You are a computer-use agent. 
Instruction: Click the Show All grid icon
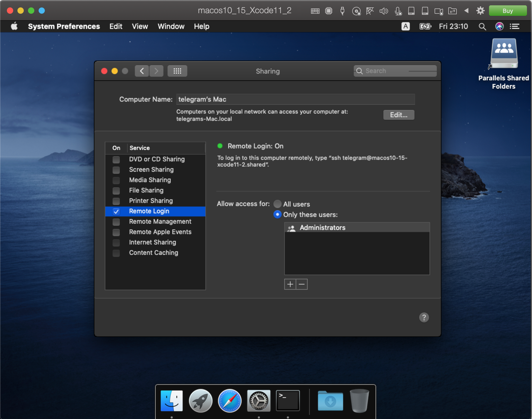pyautogui.click(x=177, y=71)
